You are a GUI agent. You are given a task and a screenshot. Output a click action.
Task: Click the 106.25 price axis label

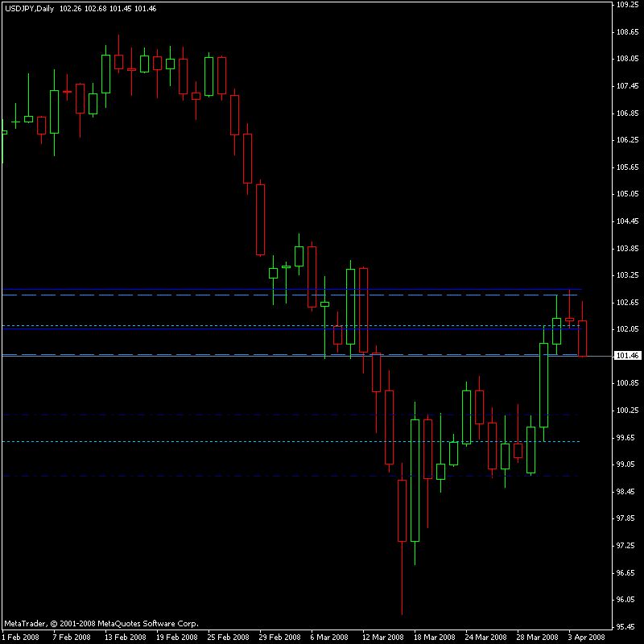pos(628,140)
